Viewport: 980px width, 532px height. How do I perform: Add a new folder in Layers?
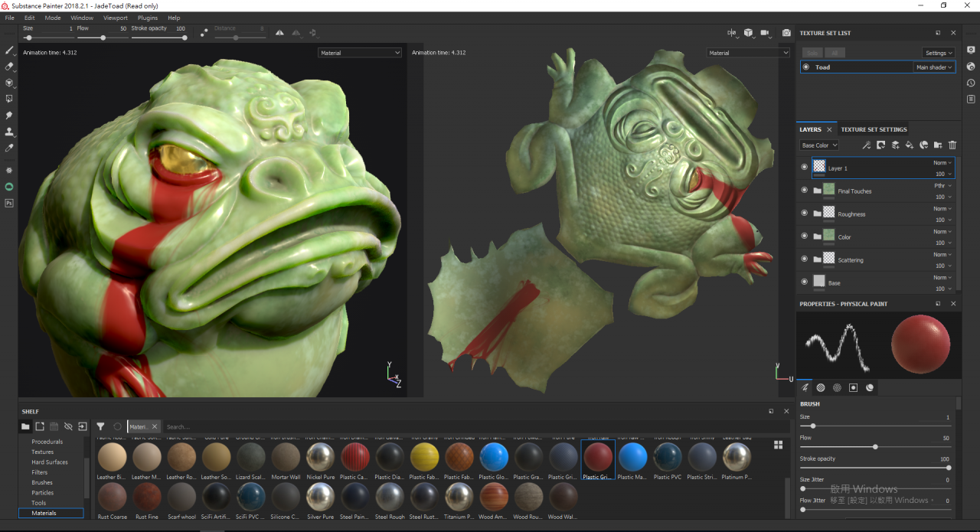tap(938, 145)
